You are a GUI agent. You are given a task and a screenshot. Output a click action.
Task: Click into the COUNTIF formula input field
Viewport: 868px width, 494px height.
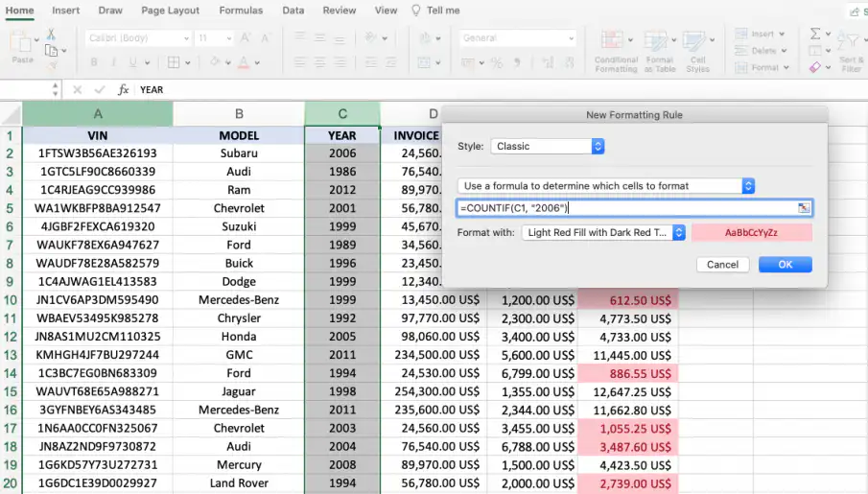click(626, 208)
